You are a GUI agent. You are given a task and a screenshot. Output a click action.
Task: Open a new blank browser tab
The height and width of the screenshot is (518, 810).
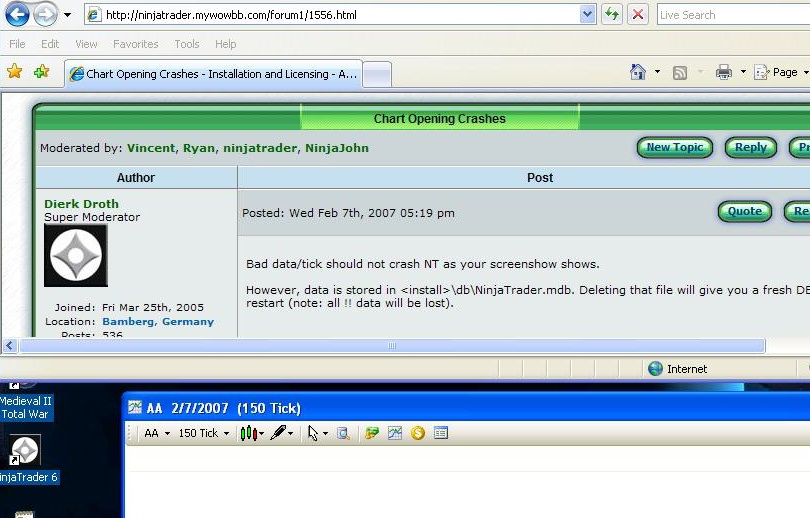pyautogui.click(x=377, y=74)
